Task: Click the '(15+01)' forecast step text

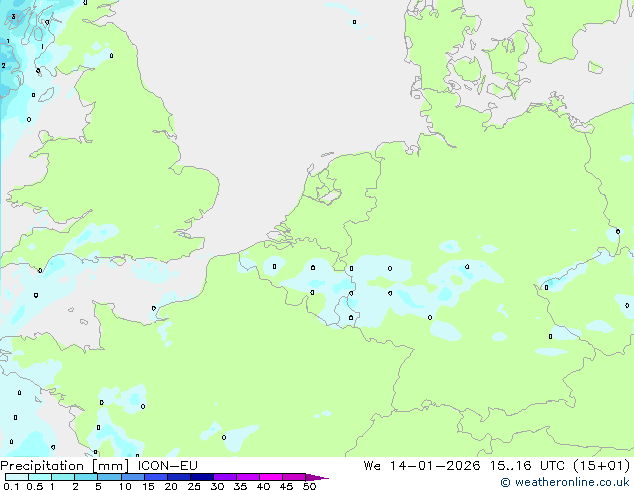Action: coord(602,465)
